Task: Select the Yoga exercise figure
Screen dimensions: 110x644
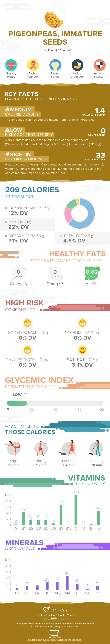Action: (x=14, y=448)
